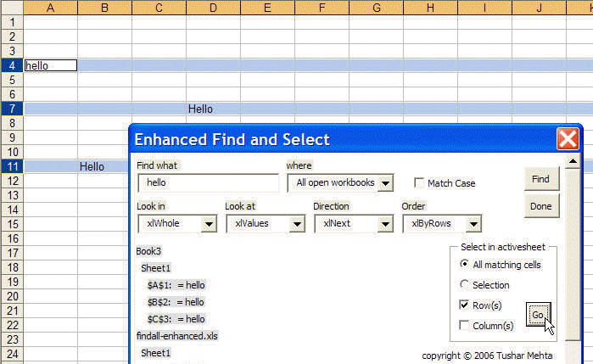Uncheck the Row(s) checkbox
This screenshot has height=364, width=593.
coord(463,305)
